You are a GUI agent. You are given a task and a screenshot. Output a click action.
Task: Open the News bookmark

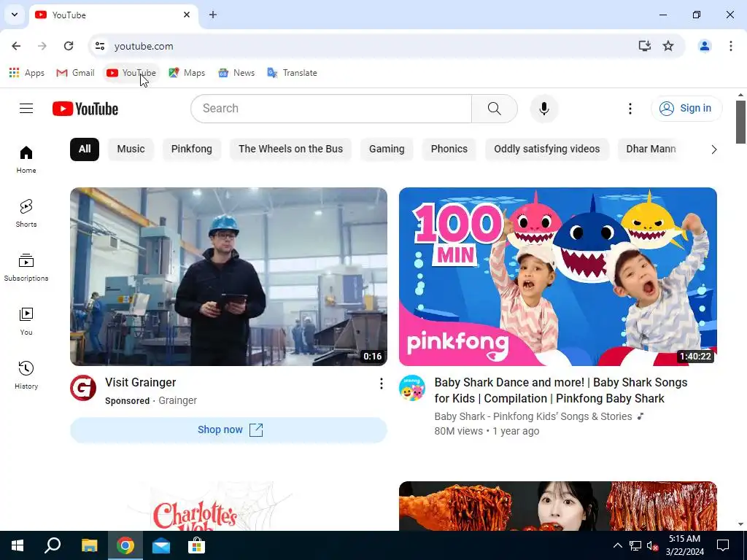(x=237, y=73)
